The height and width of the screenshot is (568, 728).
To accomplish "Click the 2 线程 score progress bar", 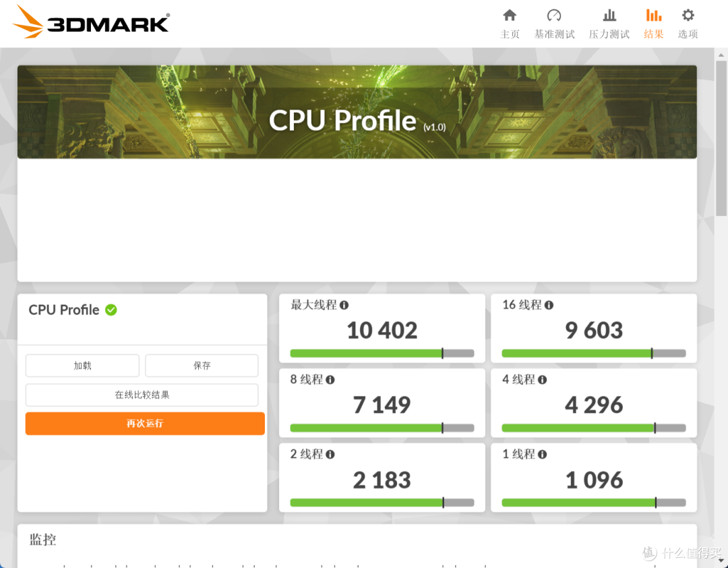I will (382, 503).
